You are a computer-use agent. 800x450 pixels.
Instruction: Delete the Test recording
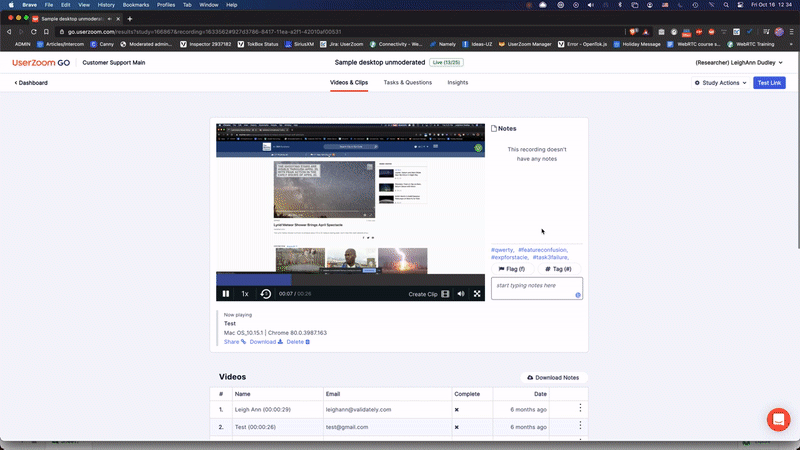pyautogui.click(x=298, y=342)
